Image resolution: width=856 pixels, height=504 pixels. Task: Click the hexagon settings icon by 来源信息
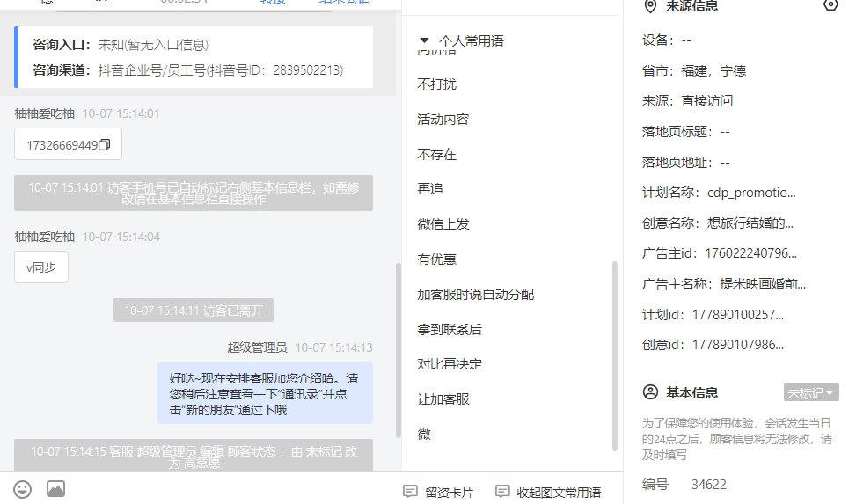(x=830, y=5)
